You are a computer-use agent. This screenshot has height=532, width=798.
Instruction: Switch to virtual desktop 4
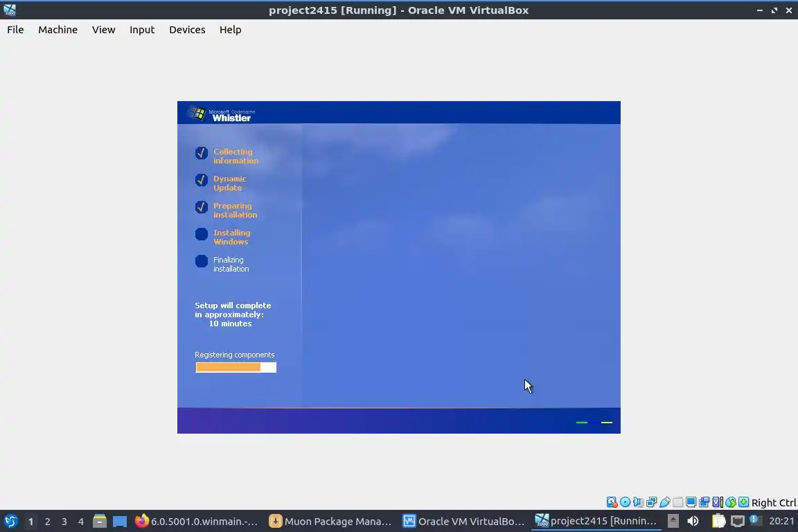pyautogui.click(x=81, y=522)
